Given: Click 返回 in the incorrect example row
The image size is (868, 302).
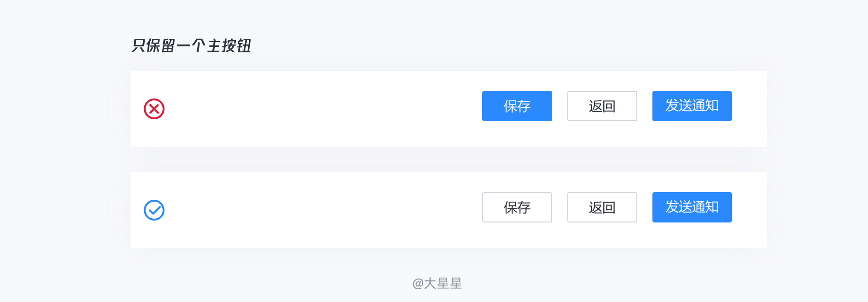Looking at the screenshot, I should [602, 106].
